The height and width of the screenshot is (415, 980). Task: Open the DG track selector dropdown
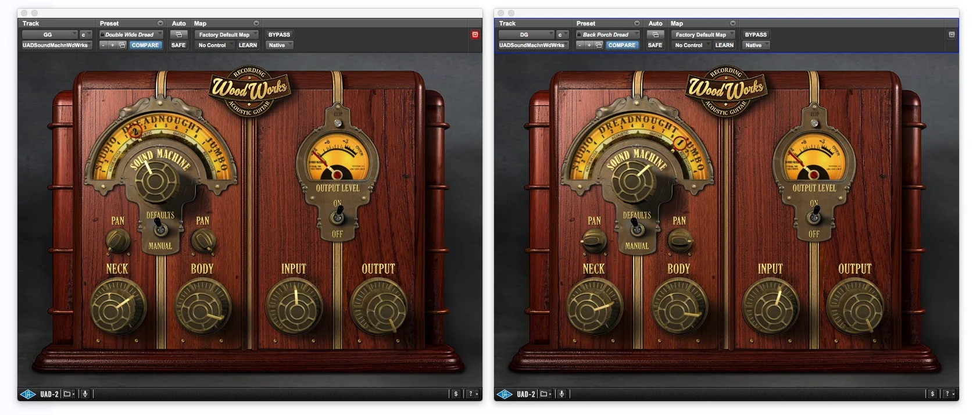[526, 35]
